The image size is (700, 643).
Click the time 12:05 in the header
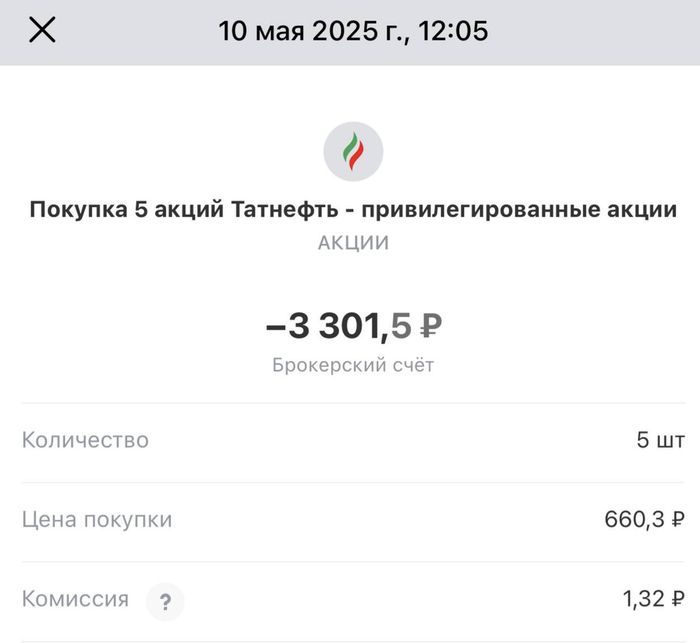point(453,31)
